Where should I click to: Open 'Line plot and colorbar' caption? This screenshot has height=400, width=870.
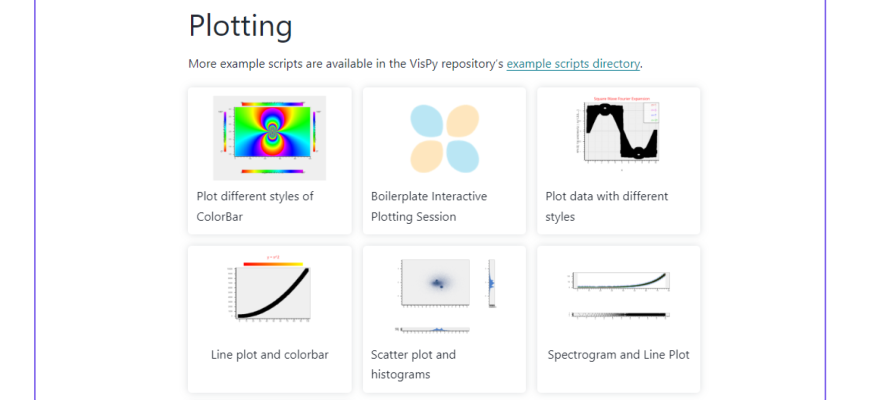(x=270, y=354)
